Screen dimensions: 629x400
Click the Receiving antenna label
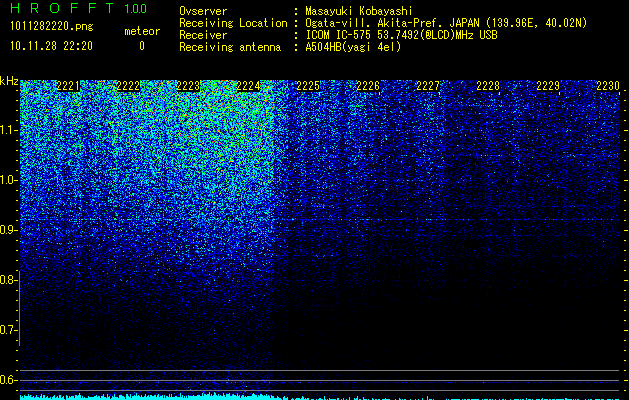(x=230, y=47)
